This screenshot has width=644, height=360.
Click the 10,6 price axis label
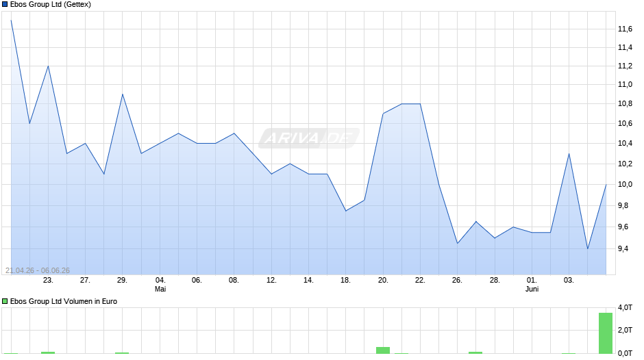pyautogui.click(x=625, y=124)
